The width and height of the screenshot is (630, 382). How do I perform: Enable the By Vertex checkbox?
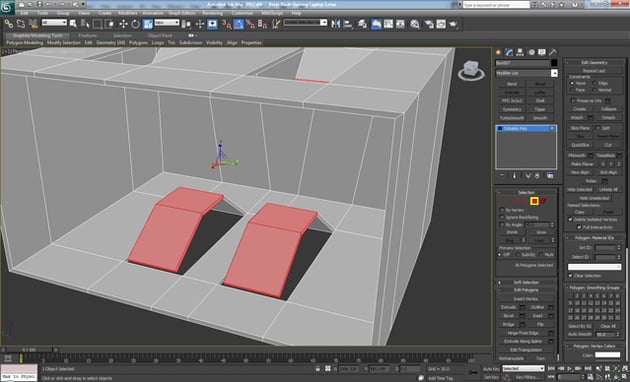tap(502, 210)
